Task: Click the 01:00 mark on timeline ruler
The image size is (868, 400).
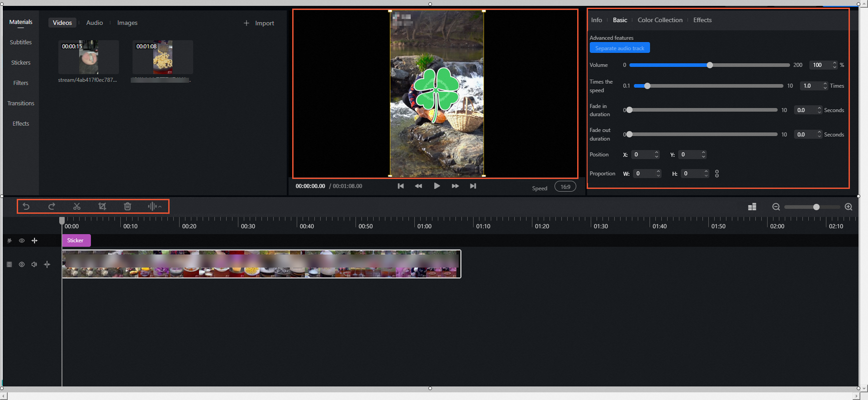Action: [x=424, y=226]
